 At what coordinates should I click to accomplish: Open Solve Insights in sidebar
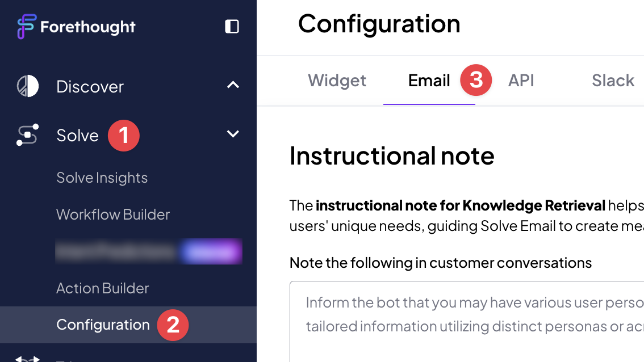pyautogui.click(x=102, y=178)
